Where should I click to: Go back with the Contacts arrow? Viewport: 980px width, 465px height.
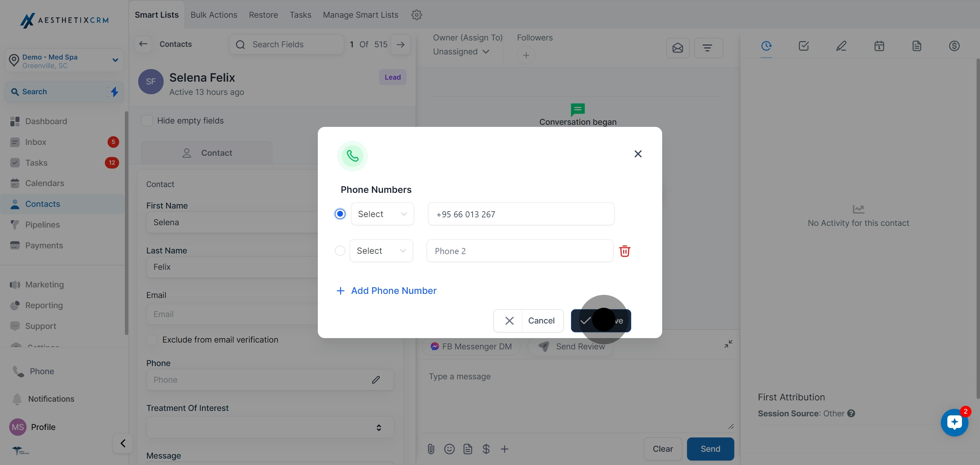point(143,44)
